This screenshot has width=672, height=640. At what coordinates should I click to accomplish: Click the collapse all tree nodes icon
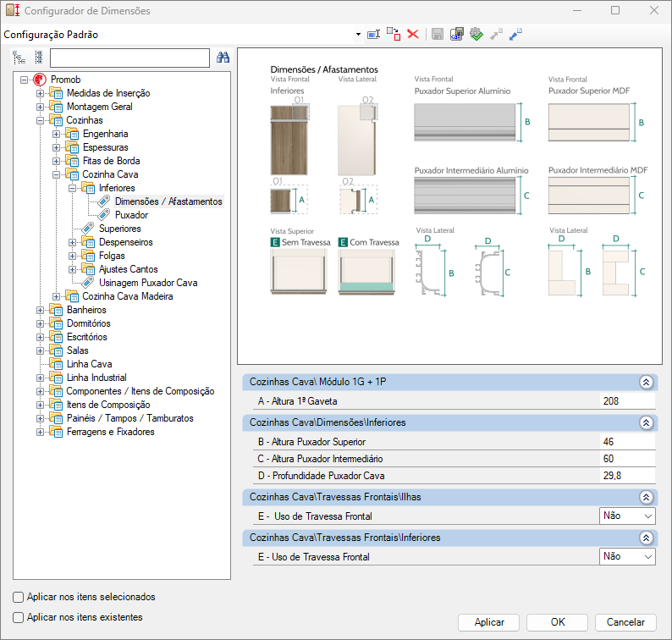(x=38, y=58)
